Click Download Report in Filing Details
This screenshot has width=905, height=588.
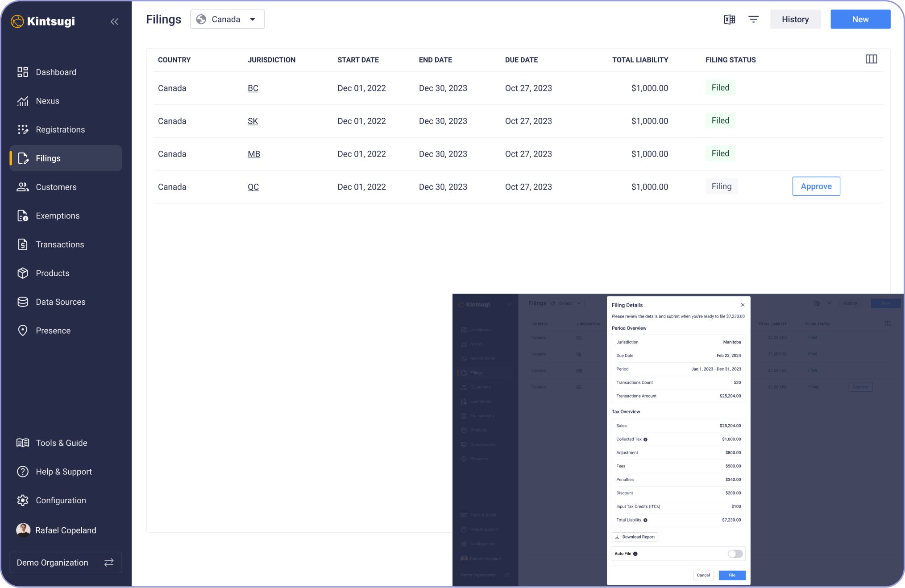point(634,537)
